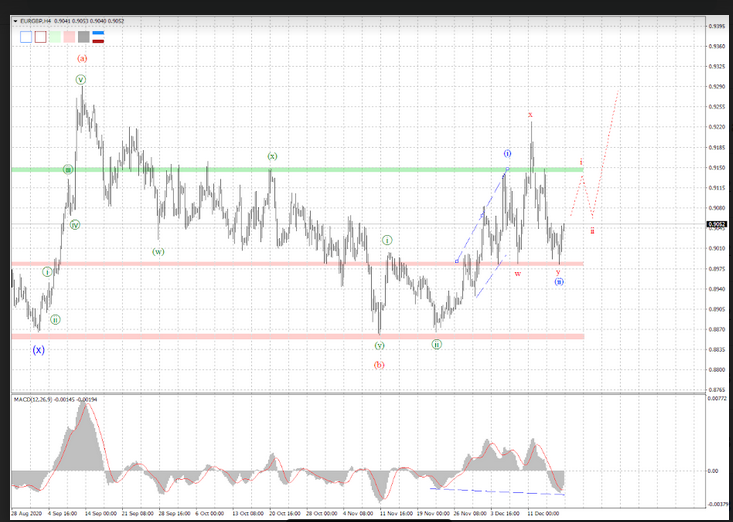Image resolution: width=733 pixels, height=522 pixels.
Task: Select the light green legend swatch
Action: (x=55, y=37)
